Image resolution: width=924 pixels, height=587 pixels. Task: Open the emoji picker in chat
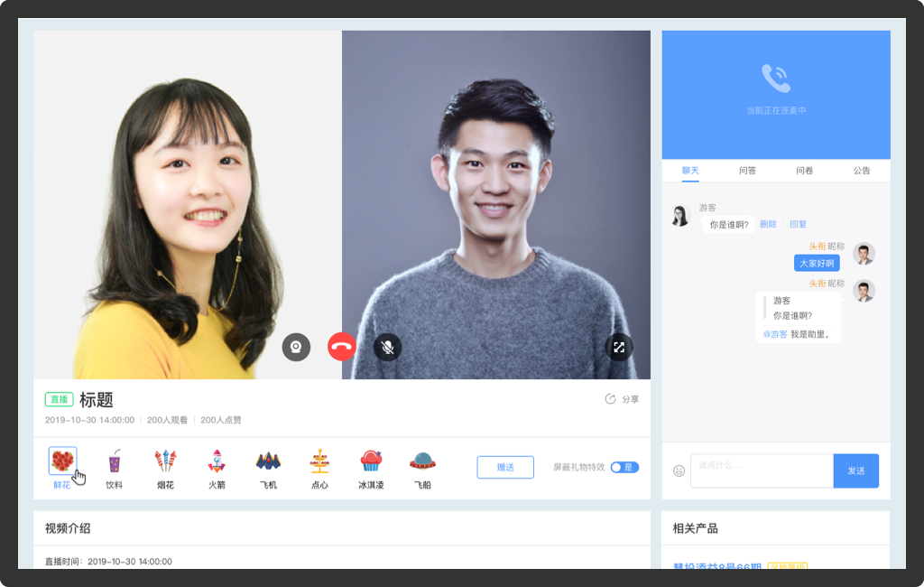click(679, 471)
